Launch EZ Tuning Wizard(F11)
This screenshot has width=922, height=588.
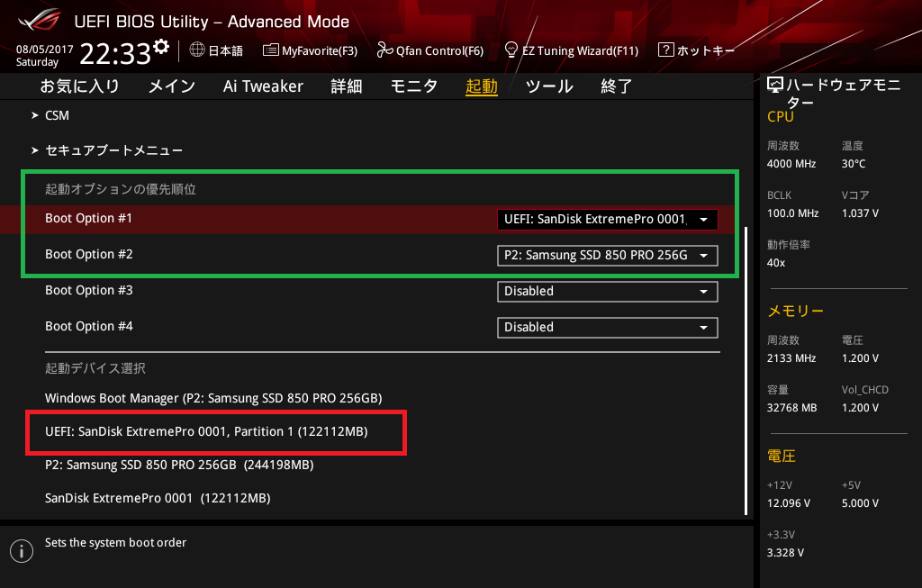(572, 50)
